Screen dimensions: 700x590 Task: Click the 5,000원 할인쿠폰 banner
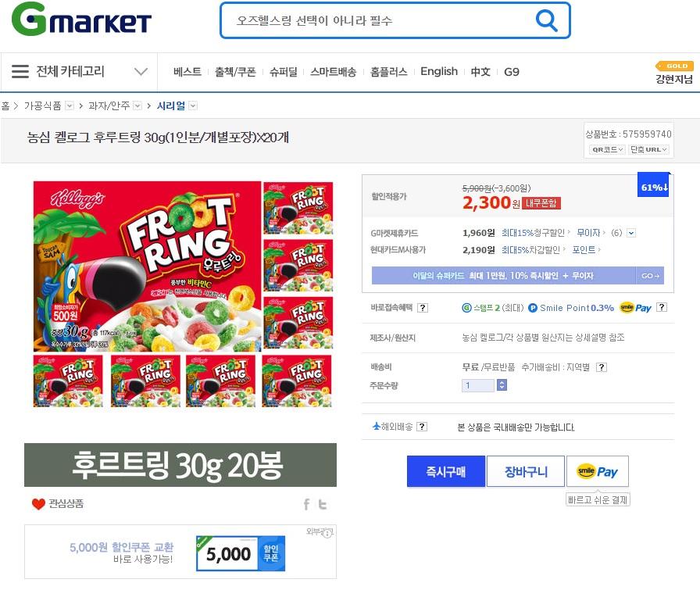coord(180,552)
